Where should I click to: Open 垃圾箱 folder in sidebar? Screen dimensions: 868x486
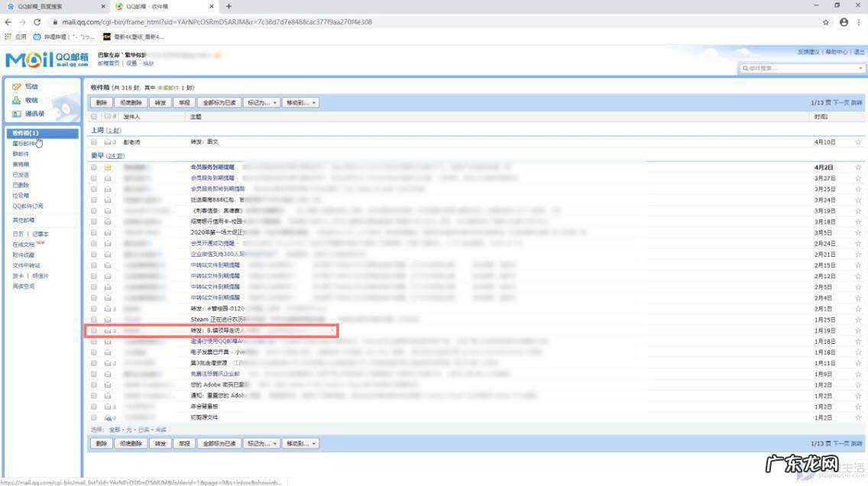21,196
